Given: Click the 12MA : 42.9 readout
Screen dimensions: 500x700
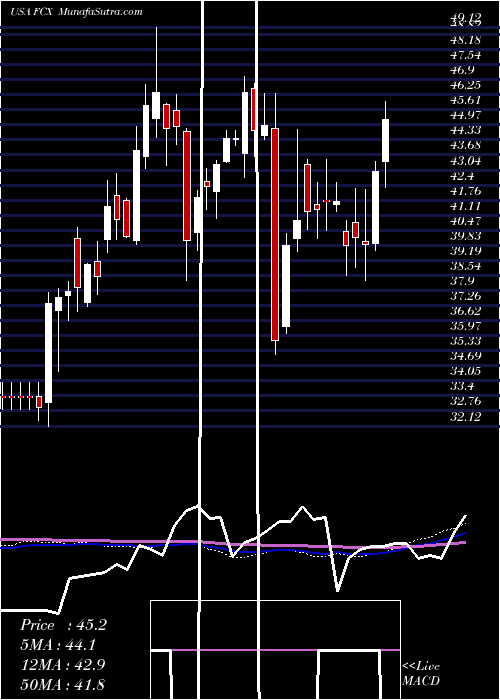Looking at the screenshot, I should click(63, 664).
